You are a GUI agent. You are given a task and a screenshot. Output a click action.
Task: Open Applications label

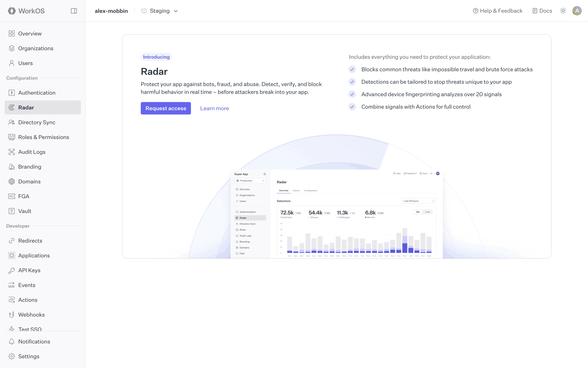tap(34, 255)
